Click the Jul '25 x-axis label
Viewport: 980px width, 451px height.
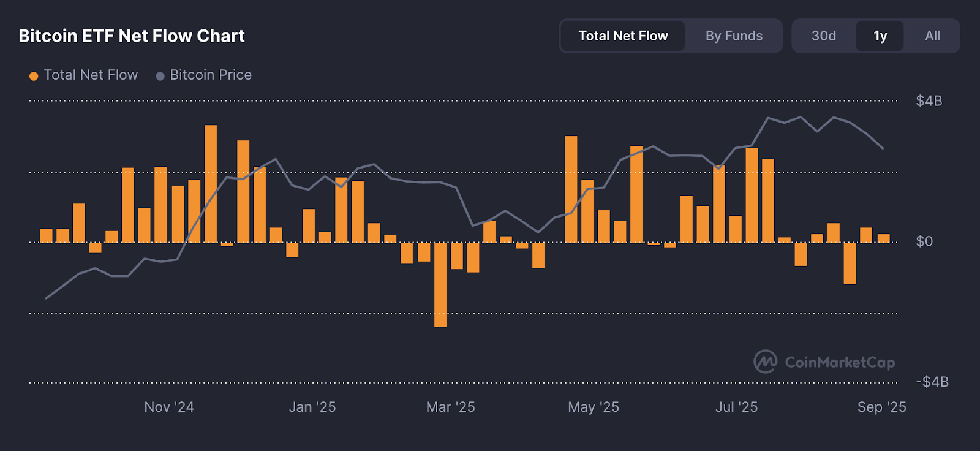[736, 407]
